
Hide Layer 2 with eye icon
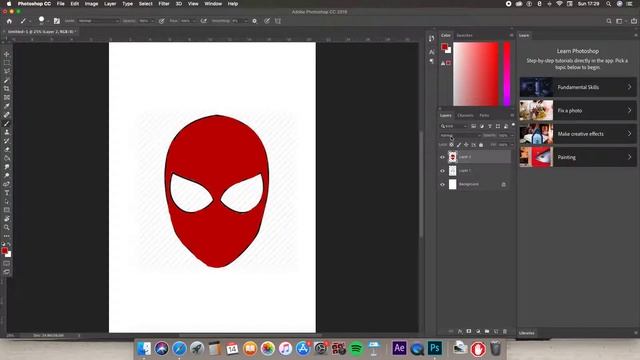(x=442, y=157)
